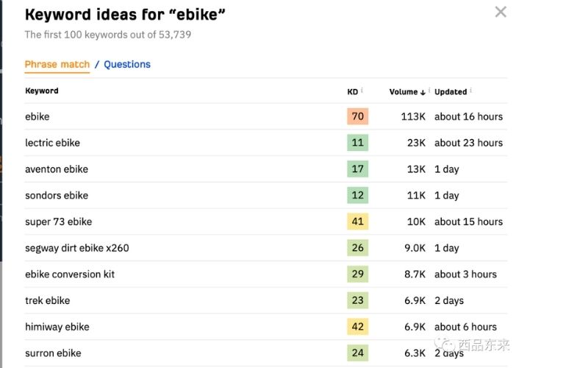Sort by the KD column header
The width and height of the screenshot is (588, 368).
tap(353, 92)
